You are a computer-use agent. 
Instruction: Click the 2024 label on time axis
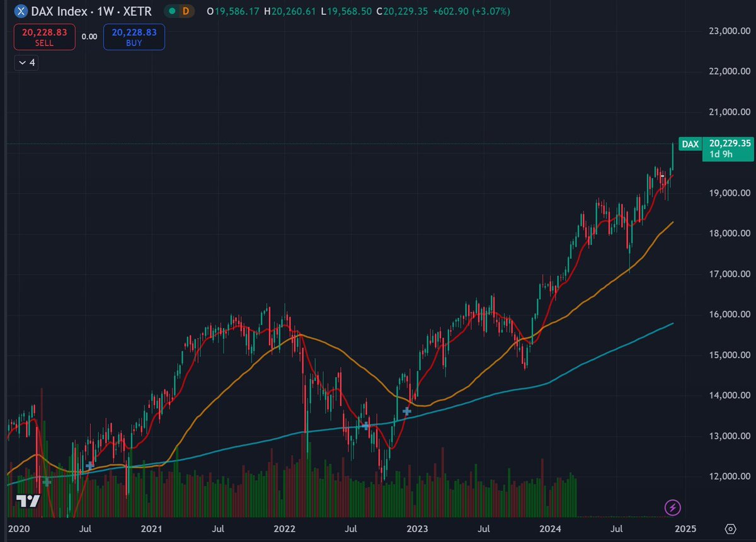[x=550, y=528]
